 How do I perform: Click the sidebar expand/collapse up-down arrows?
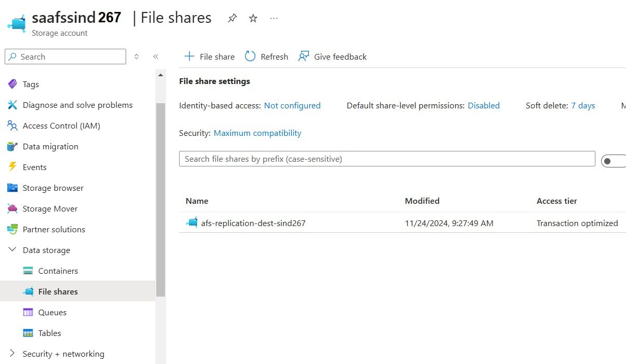(137, 57)
